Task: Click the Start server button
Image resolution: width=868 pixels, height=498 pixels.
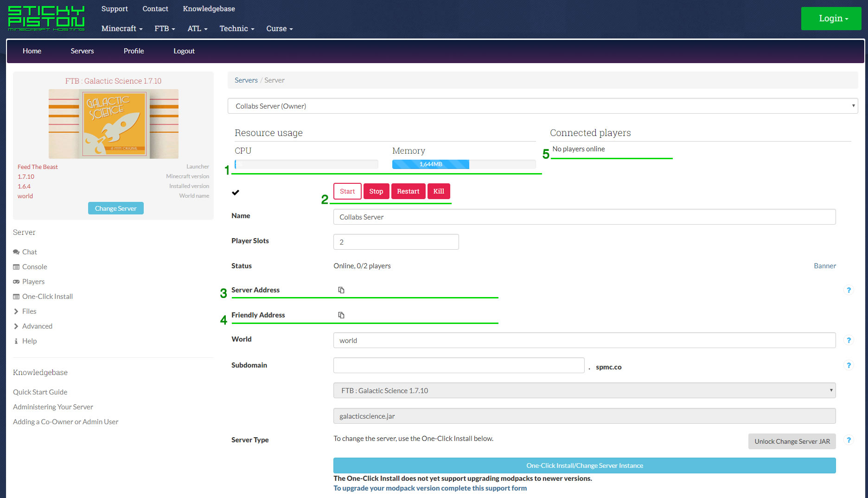Action: [347, 191]
